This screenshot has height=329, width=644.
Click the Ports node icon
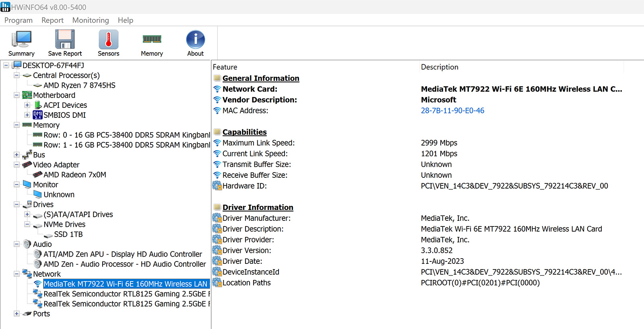pos(27,314)
